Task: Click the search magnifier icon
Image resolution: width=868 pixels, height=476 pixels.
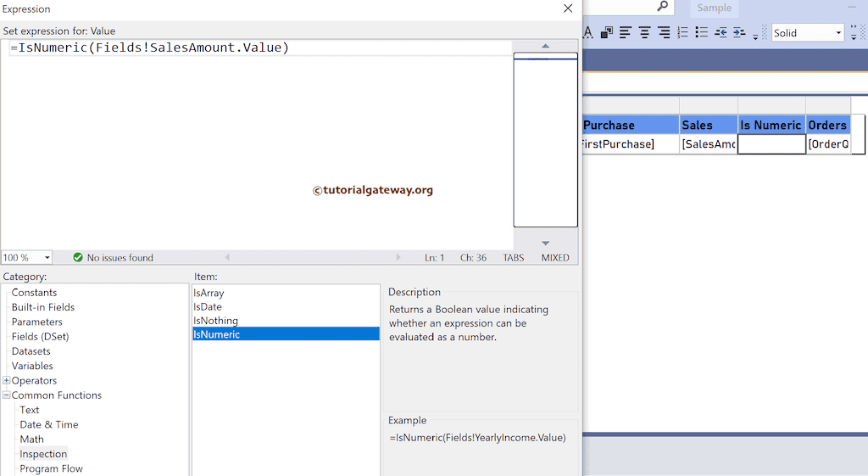Action: click(663, 7)
